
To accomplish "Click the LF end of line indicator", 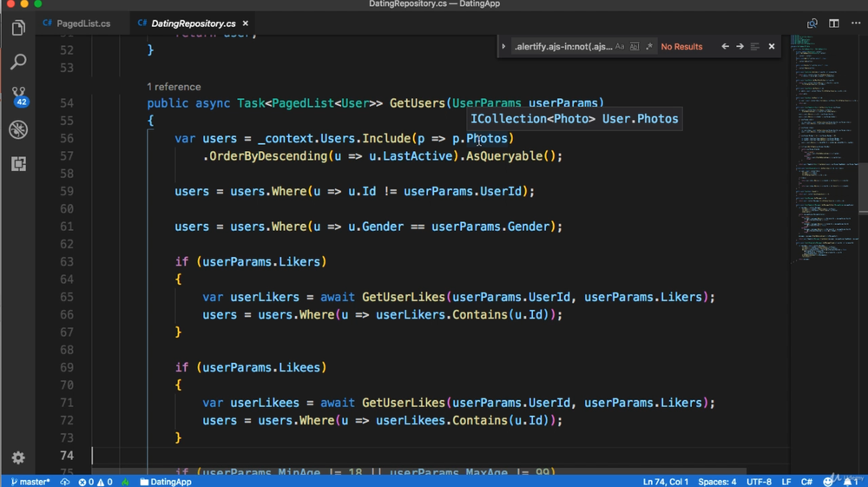I will [x=786, y=482].
